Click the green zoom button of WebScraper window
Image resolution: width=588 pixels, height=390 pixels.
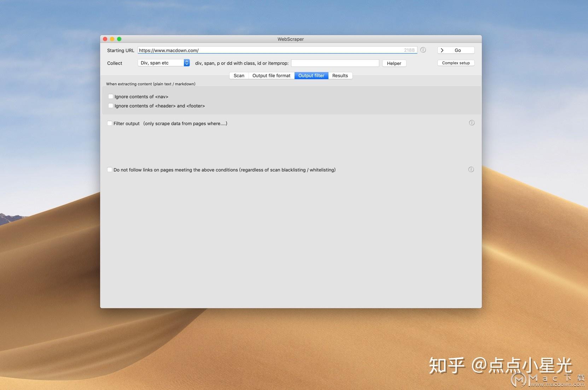119,39
